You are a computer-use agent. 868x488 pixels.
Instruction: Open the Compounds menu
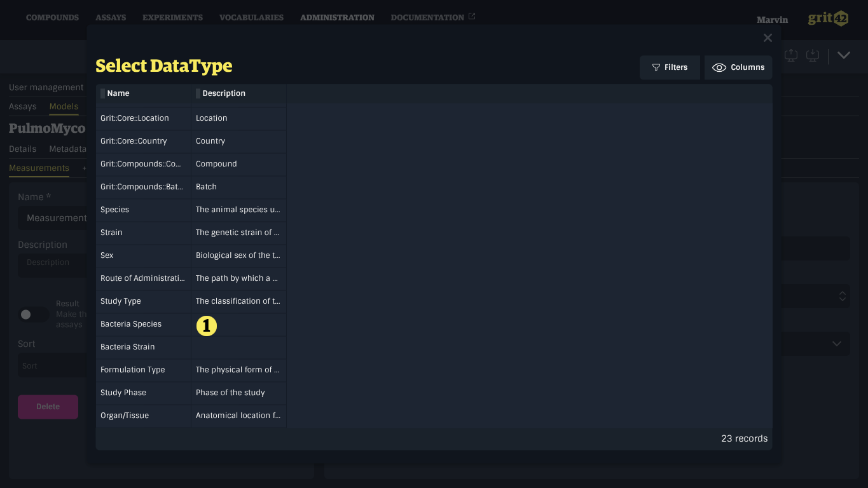coord(52,17)
